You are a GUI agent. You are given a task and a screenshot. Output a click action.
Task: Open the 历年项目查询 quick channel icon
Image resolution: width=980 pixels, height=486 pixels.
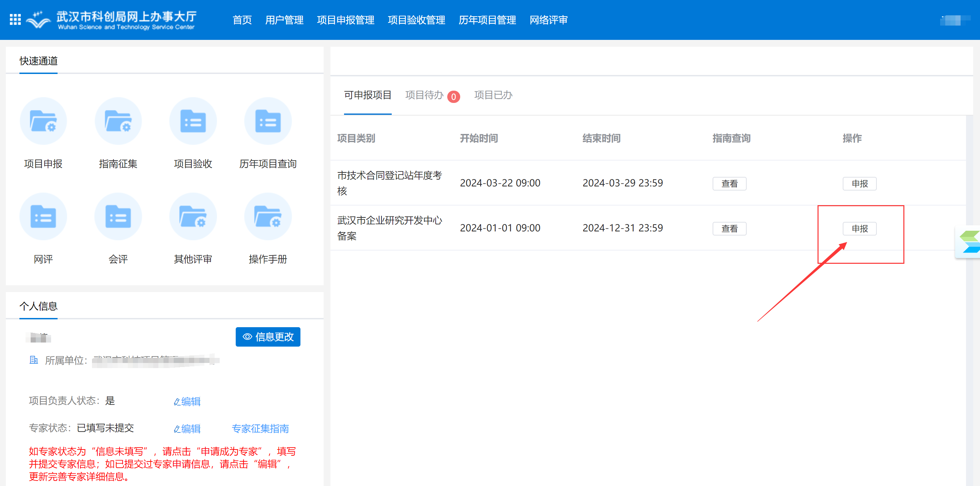[x=268, y=121]
